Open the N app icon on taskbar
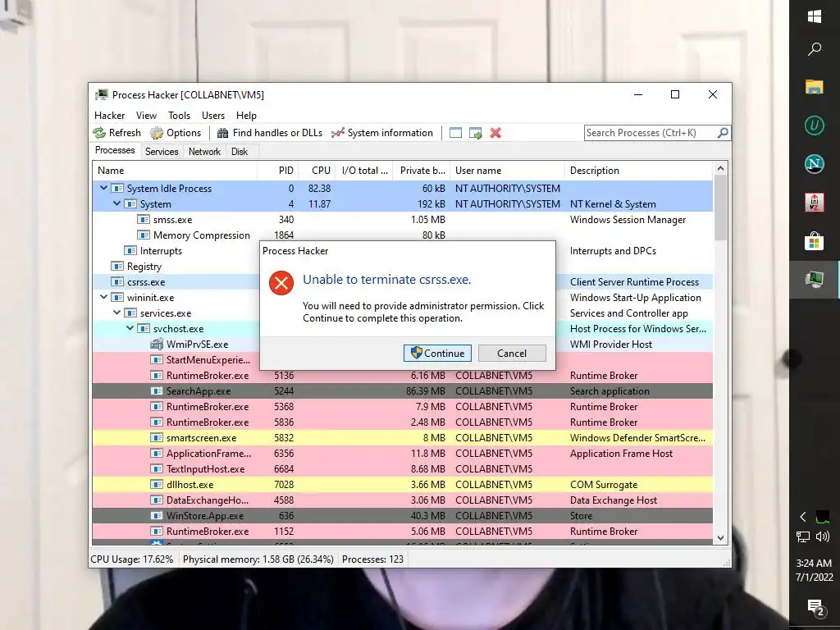This screenshot has width=840, height=630. (x=815, y=164)
